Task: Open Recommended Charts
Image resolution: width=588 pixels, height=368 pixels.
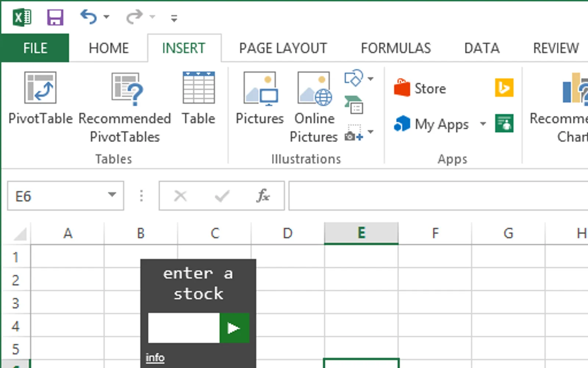Action: (x=559, y=107)
